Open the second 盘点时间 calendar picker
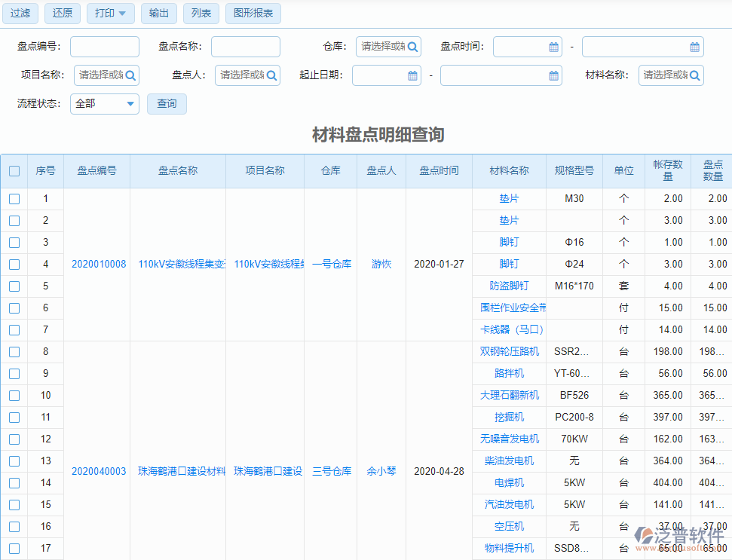 (x=694, y=46)
